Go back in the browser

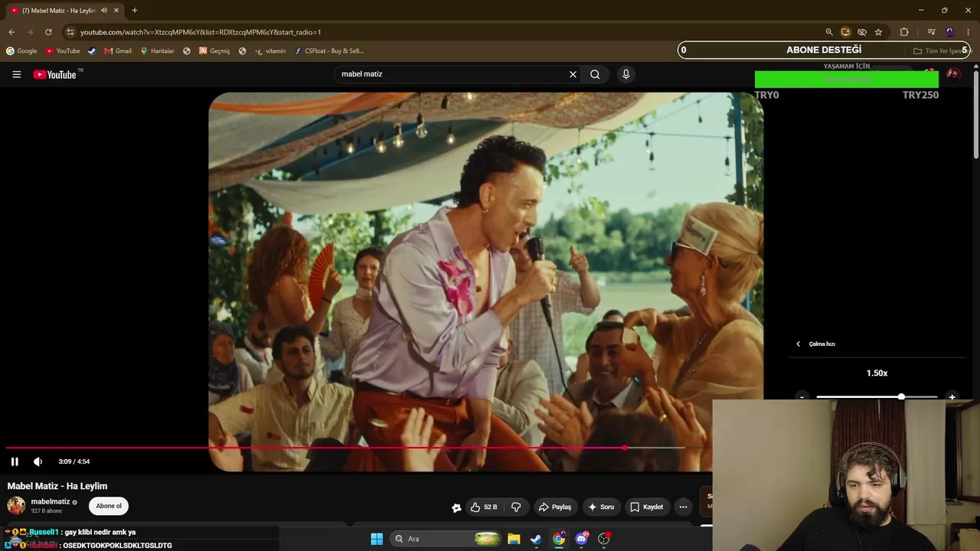pyautogui.click(x=11, y=32)
